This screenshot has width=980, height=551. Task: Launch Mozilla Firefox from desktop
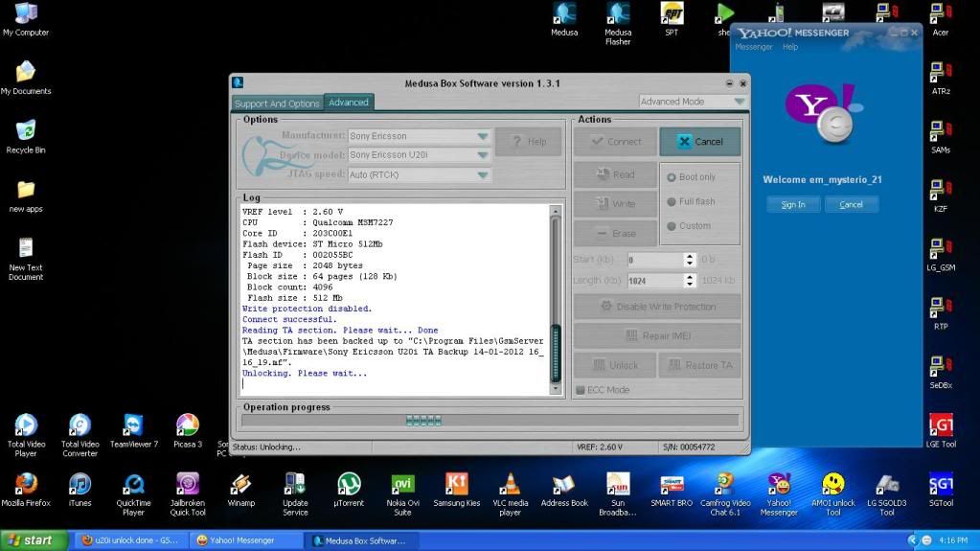26,490
